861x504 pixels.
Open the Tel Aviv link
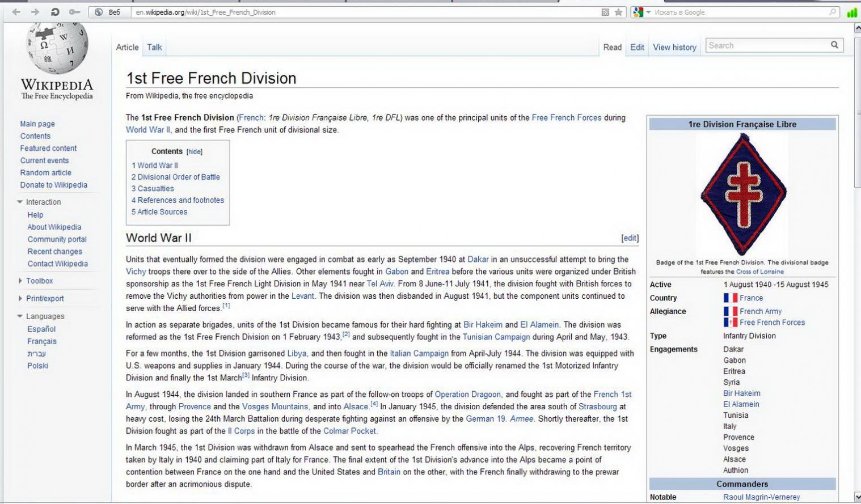coord(380,283)
